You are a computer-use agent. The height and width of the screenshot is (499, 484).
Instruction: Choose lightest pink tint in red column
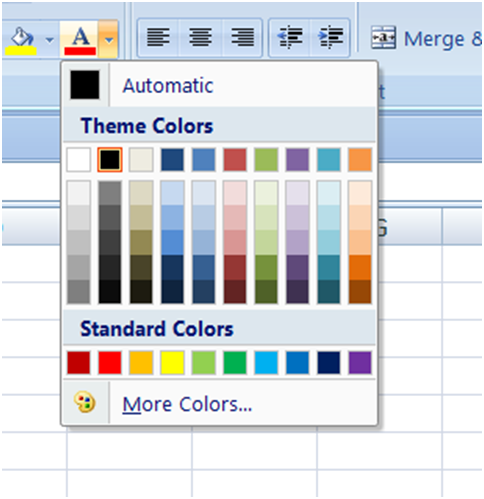point(235,193)
